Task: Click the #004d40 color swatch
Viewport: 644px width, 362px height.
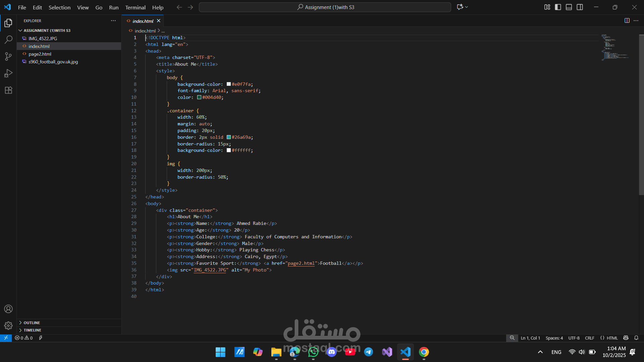Action: pyautogui.click(x=199, y=98)
